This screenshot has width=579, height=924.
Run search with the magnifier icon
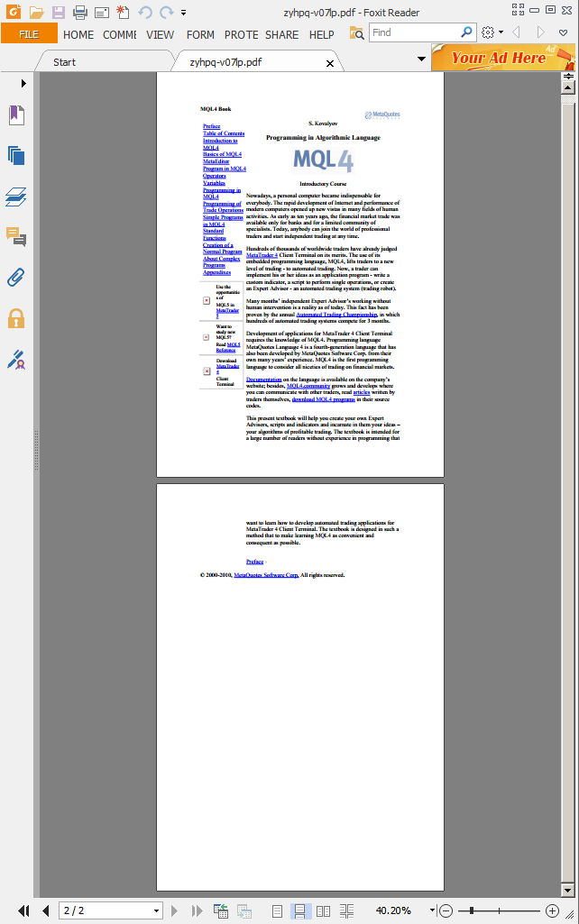click(466, 32)
